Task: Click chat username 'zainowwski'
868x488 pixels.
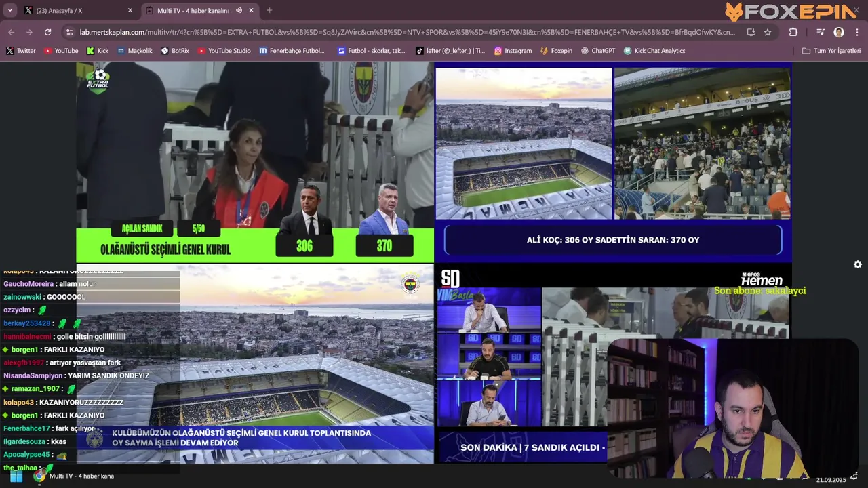Action: (22, 297)
